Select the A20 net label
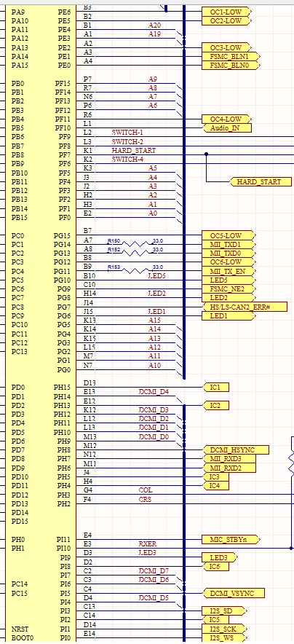 tap(154, 25)
